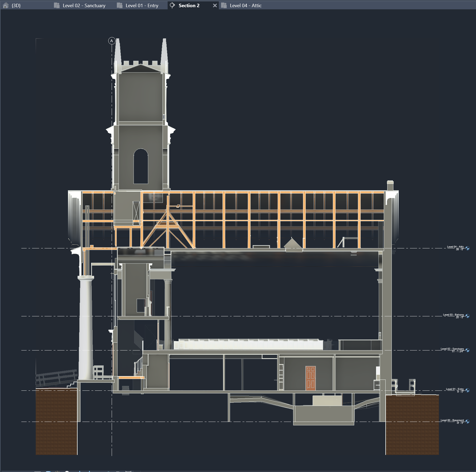Open the Visual Style menu
The image size is (476, 472).
(x=58, y=471)
